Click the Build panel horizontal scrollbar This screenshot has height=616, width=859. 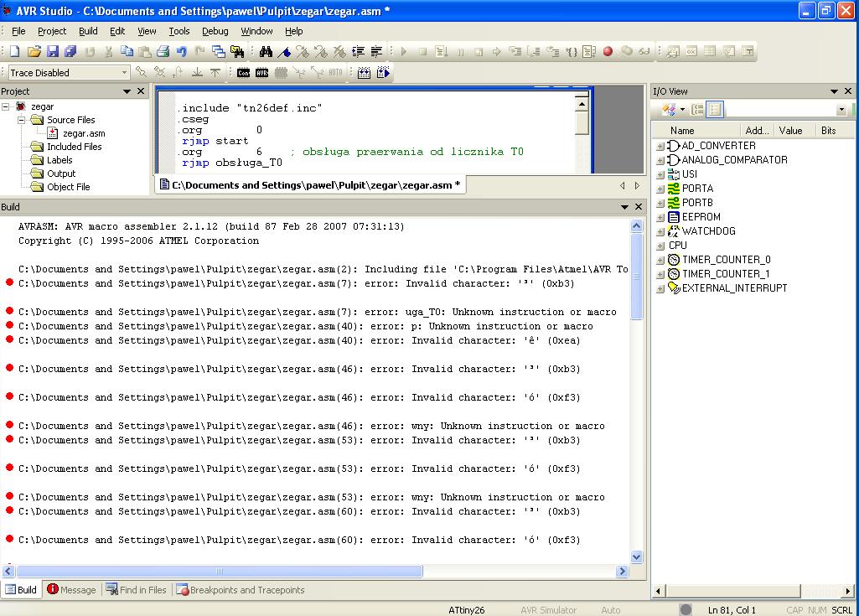click(218, 572)
